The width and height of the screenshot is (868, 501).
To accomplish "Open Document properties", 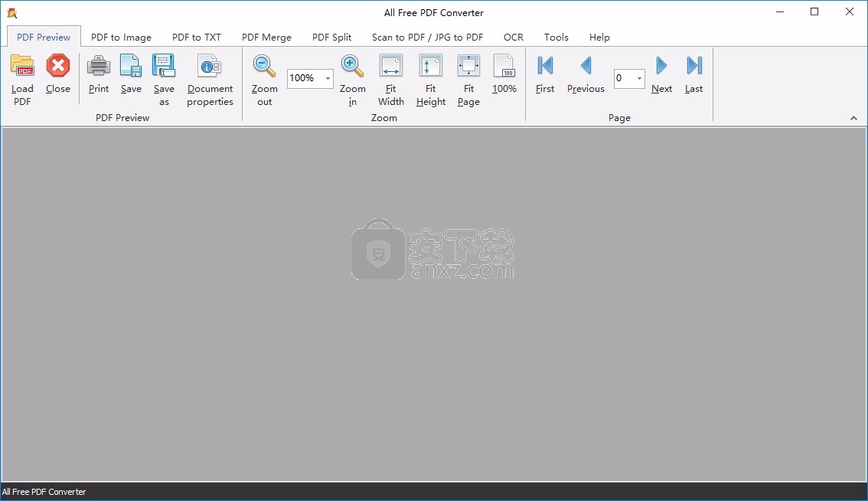I will coord(210,67).
